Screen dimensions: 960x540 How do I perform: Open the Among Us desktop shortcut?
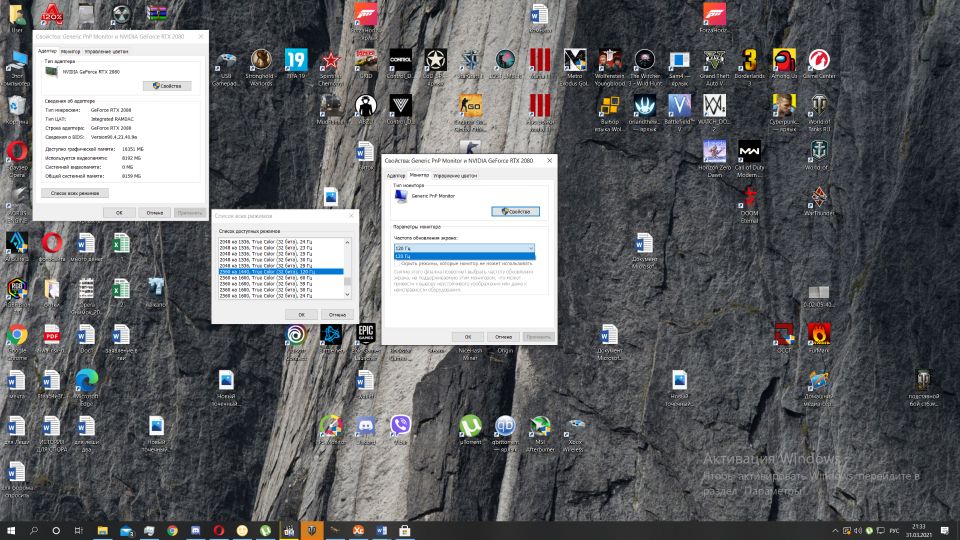784,62
